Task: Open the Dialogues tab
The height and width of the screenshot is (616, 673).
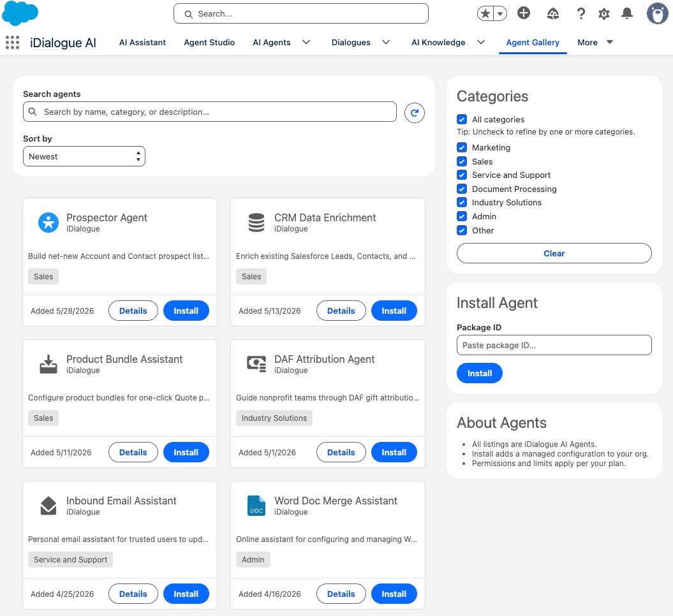Action: (x=351, y=43)
